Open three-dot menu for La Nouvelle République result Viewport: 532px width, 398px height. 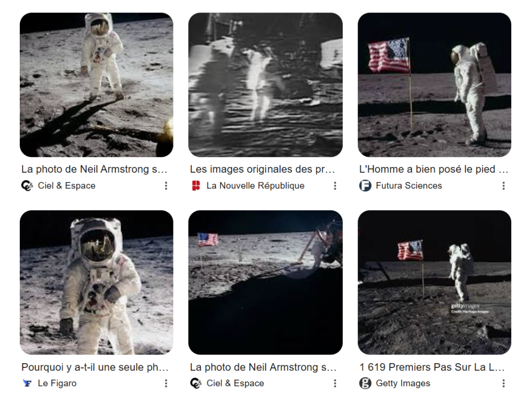[335, 185]
